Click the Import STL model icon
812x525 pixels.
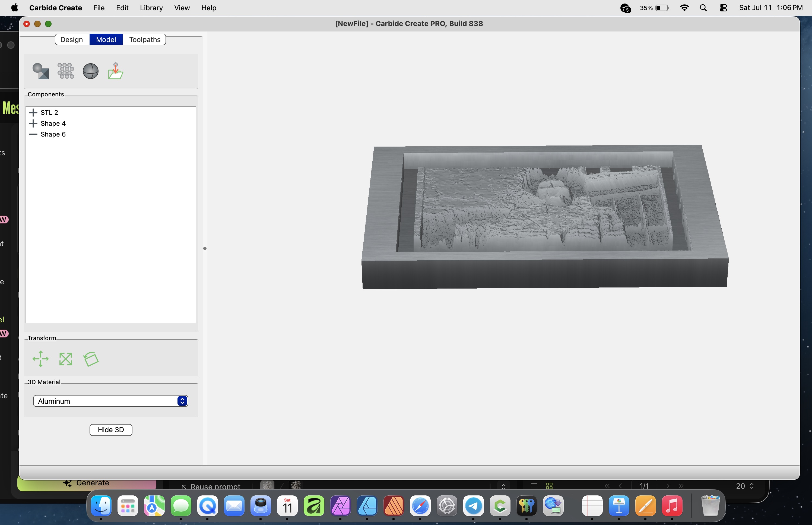click(x=116, y=71)
